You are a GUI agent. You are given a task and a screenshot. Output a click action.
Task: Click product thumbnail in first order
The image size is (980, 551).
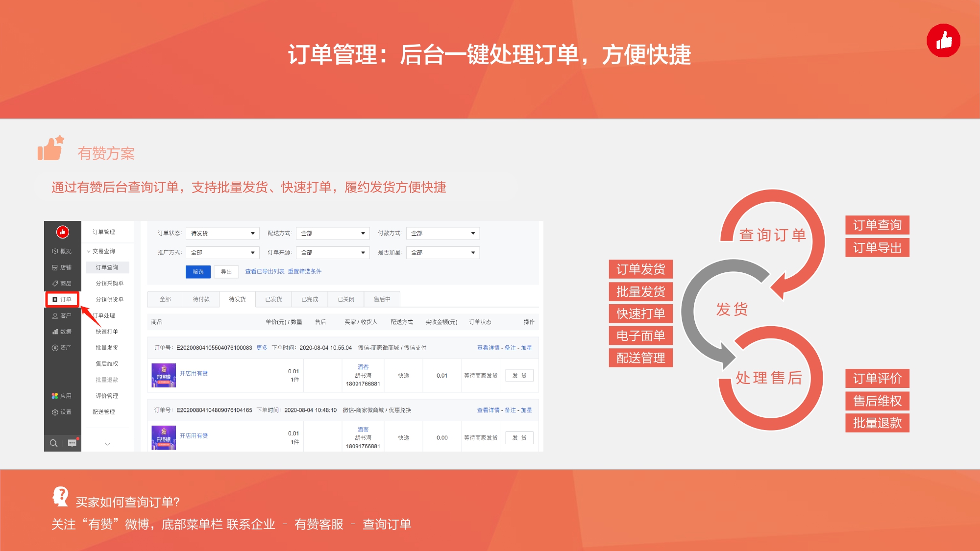164,376
